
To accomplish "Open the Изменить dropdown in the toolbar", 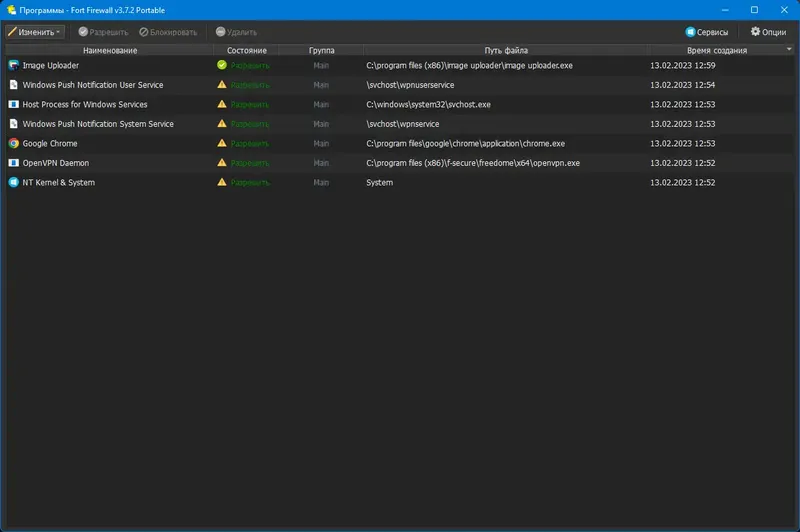I will pyautogui.click(x=35, y=32).
